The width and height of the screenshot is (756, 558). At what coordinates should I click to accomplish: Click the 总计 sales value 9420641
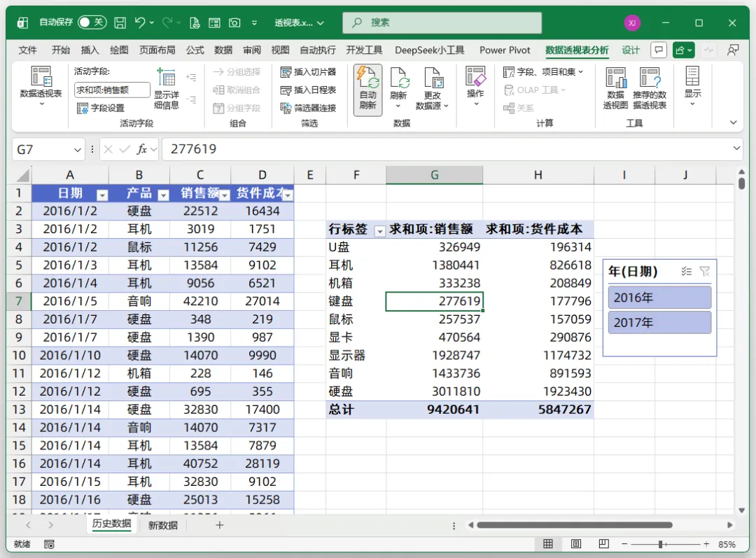click(434, 410)
